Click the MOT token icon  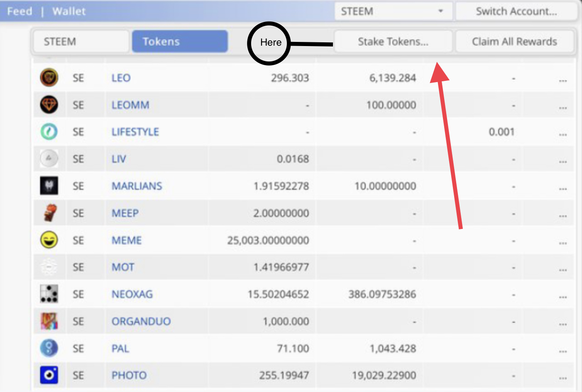pos(49,267)
